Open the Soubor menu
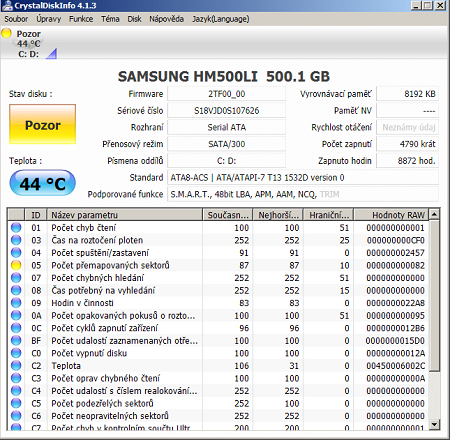 pos(16,19)
